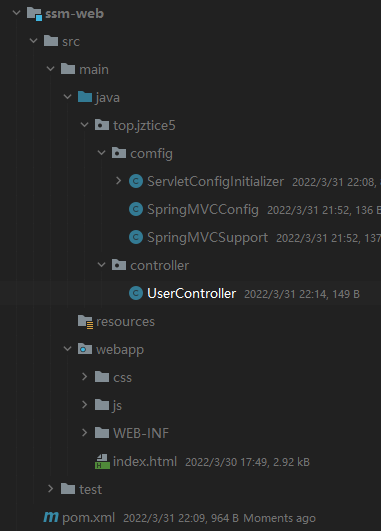Image resolution: width=381 pixels, height=531 pixels.
Task: Click the UserController class icon
Action: [136, 293]
